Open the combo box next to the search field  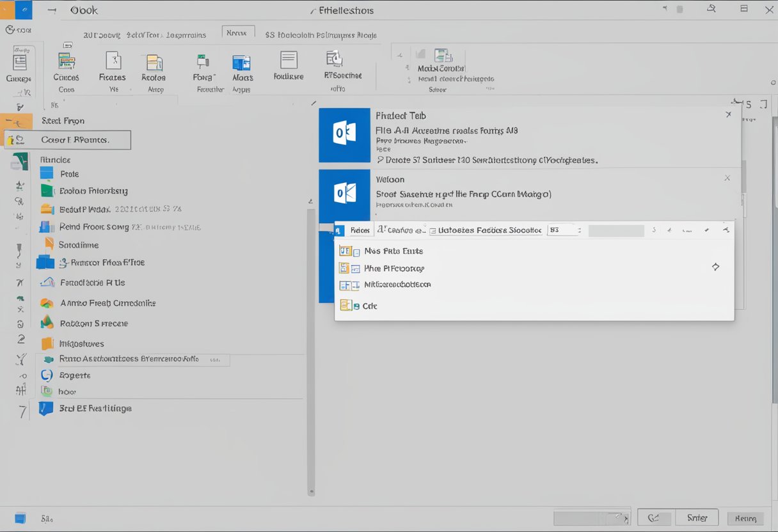point(564,230)
